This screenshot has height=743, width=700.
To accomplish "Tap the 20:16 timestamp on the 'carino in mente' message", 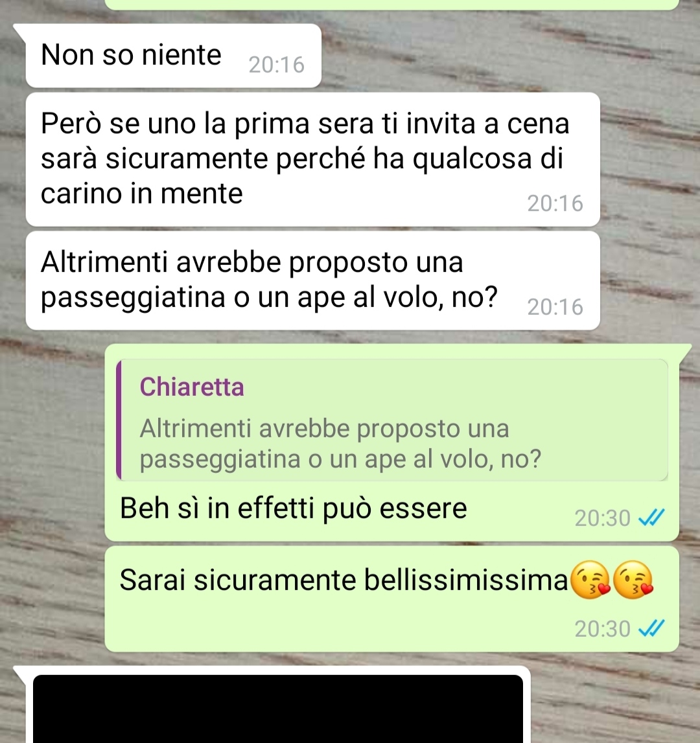I will click(x=555, y=203).
